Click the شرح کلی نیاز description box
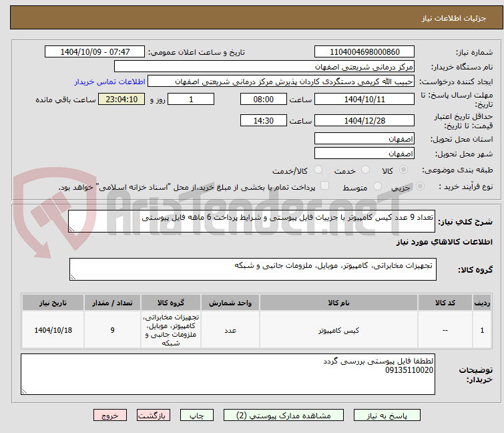 (x=252, y=221)
